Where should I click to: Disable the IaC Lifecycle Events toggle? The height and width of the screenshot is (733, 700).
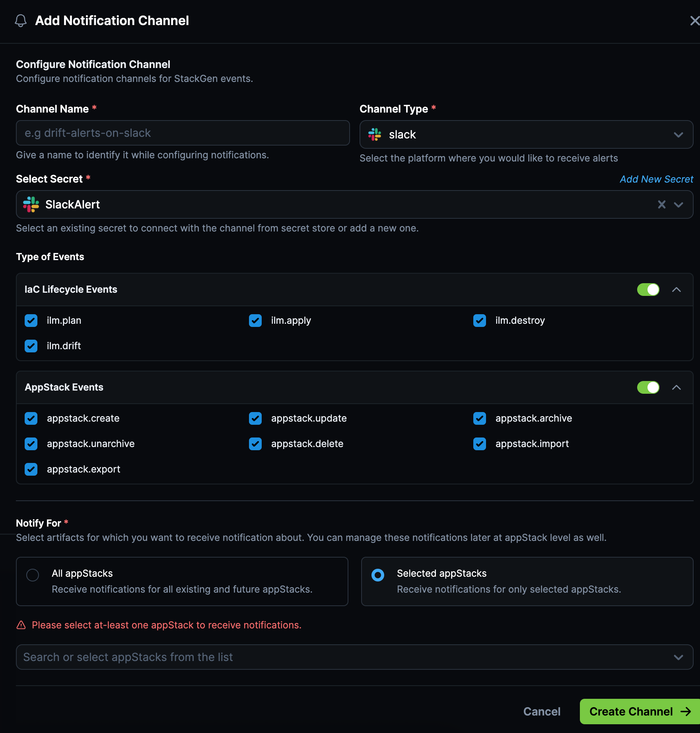[648, 290]
